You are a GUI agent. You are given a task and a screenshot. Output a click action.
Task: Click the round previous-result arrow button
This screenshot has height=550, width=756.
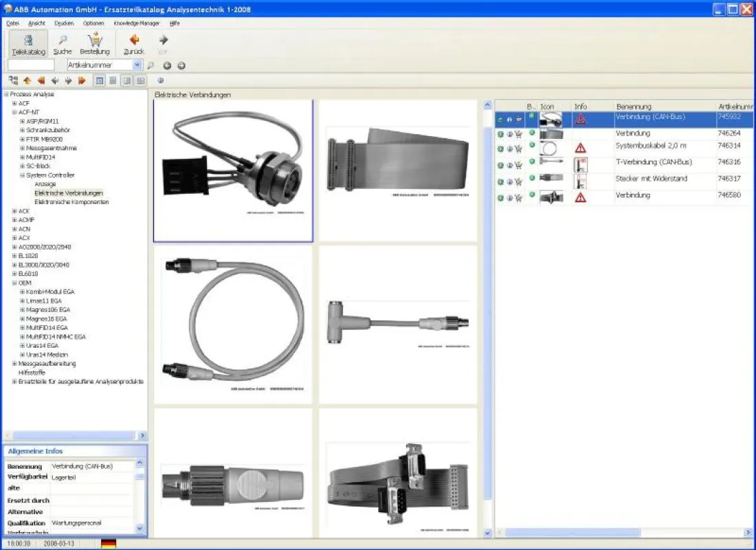tap(167, 65)
